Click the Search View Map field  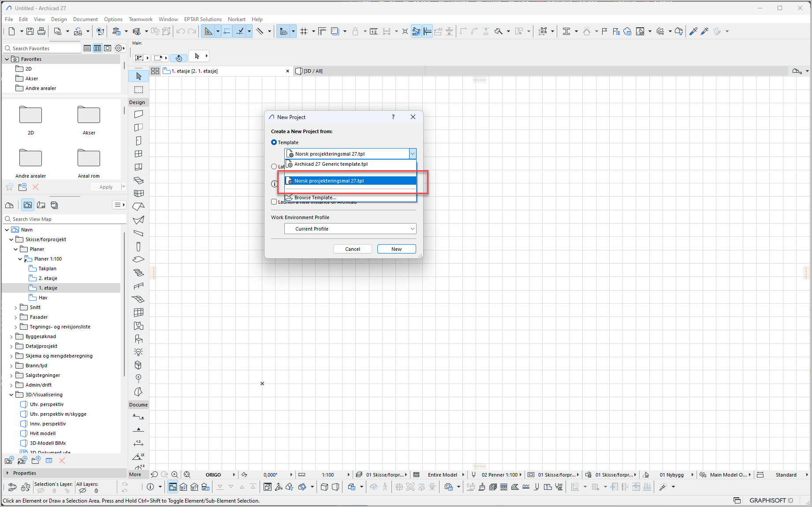66,219
